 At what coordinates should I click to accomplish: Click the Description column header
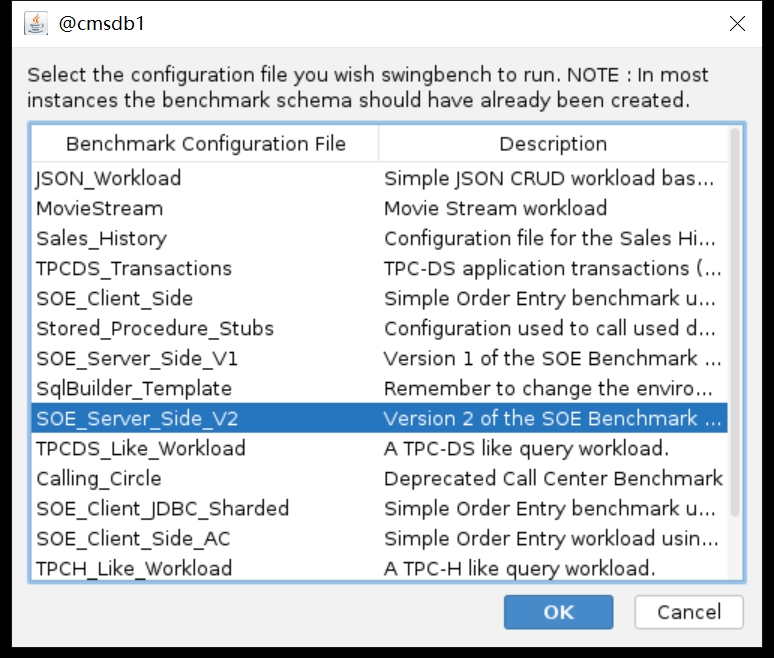coord(552,144)
